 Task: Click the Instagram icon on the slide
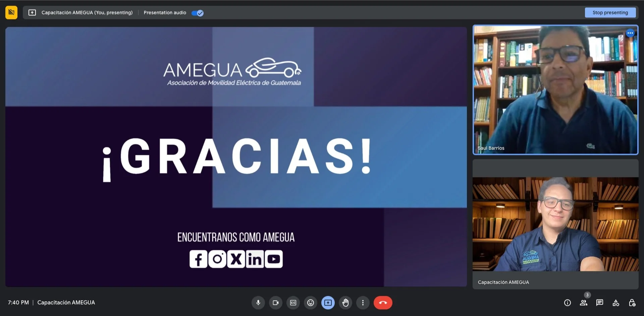click(217, 259)
